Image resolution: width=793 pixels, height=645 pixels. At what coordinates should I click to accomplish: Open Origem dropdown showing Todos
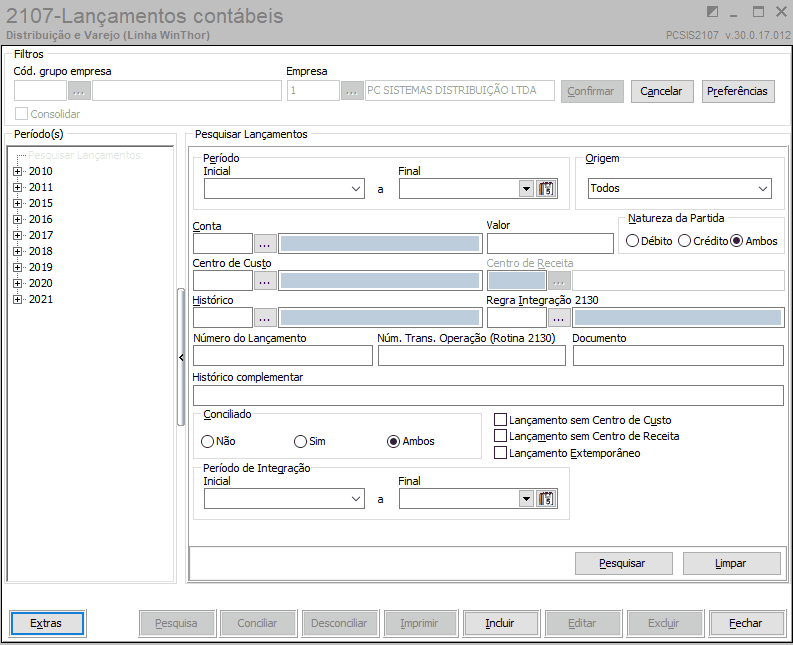click(x=763, y=189)
